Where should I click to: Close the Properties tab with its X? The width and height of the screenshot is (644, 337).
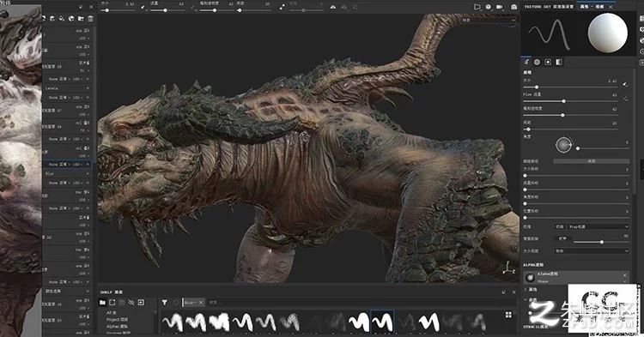coord(611,7)
